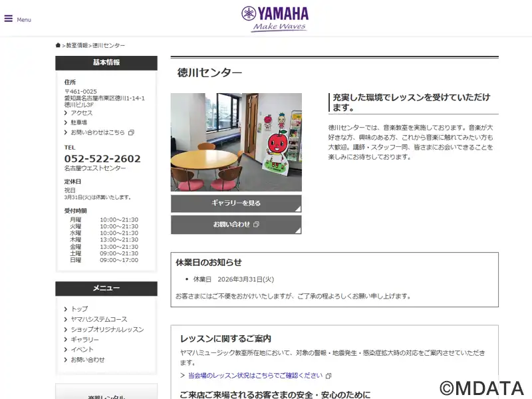
Task: Click the 休業日 2026年3月31日(火) entry
Action: [233, 279]
